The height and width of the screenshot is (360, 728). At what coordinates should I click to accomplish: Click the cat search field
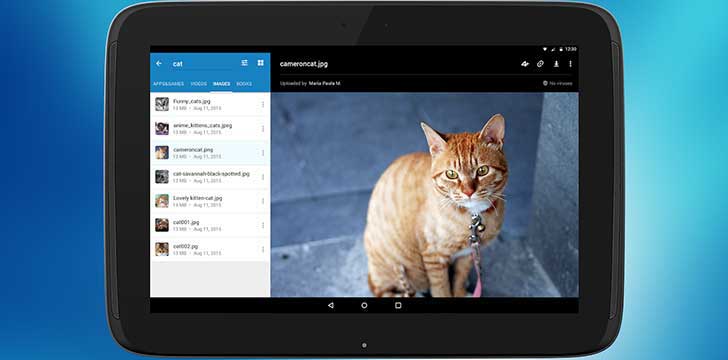[x=204, y=64]
